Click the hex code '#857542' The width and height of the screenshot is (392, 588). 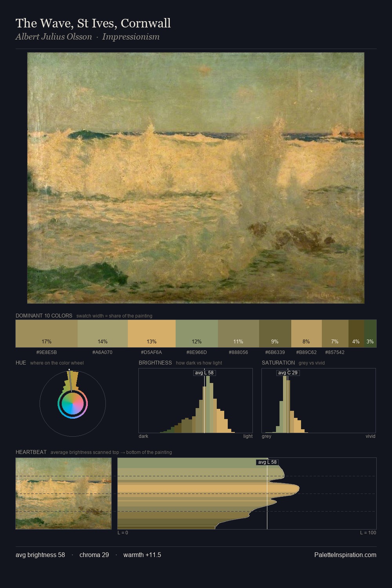[x=335, y=352]
